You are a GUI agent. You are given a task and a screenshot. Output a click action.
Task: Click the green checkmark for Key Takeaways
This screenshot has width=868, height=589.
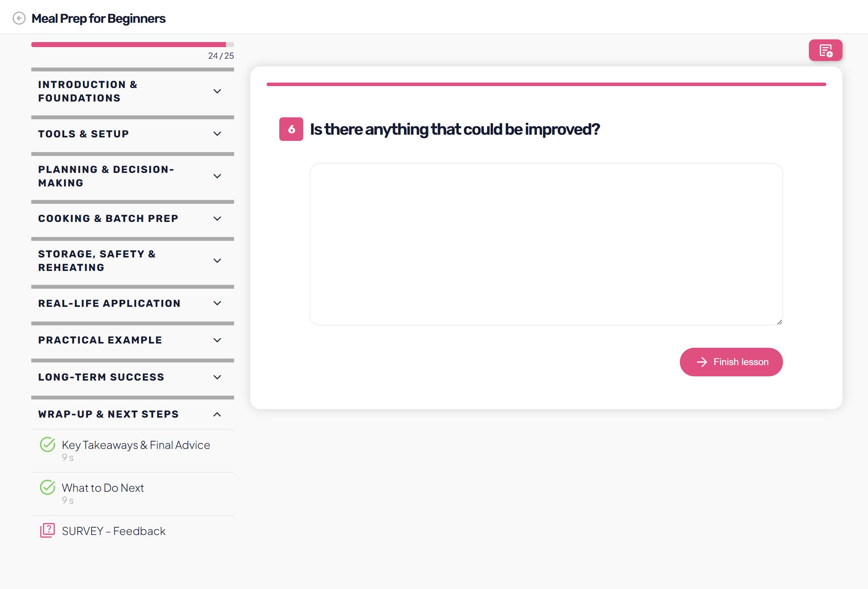pos(48,445)
